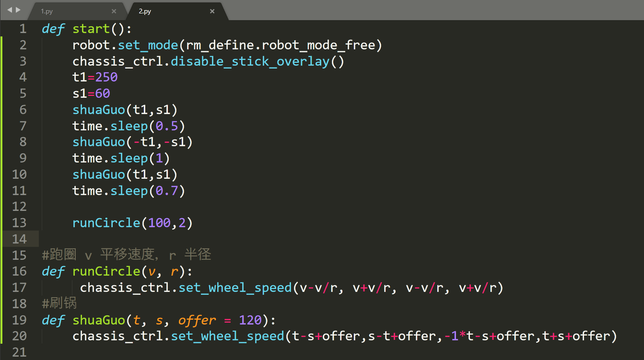The width and height of the screenshot is (644, 360).
Task: Click 'disable_stick_overlay' method call
Action: (250, 61)
